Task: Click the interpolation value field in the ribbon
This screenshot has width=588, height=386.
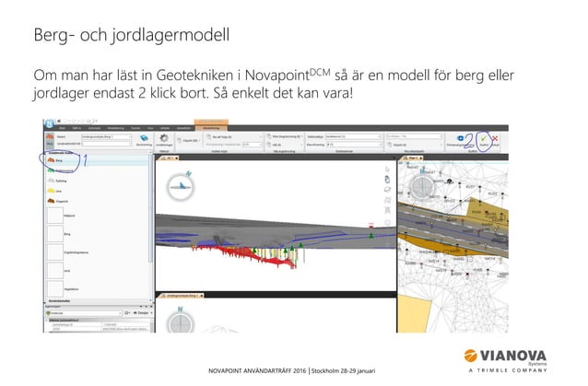Action: tap(252, 145)
